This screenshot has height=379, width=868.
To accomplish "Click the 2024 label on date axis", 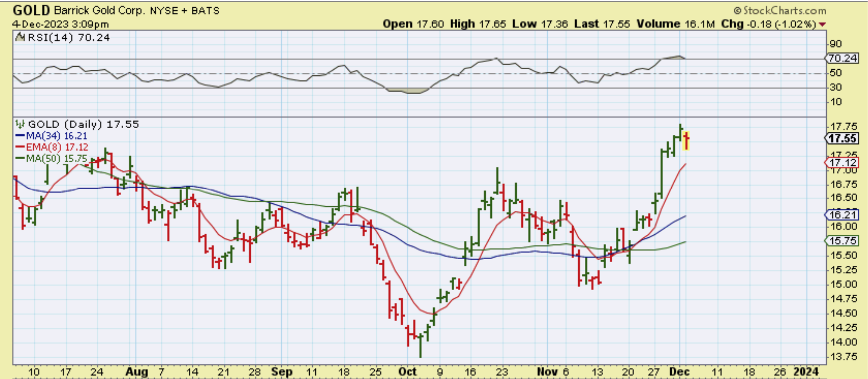I will (806, 372).
